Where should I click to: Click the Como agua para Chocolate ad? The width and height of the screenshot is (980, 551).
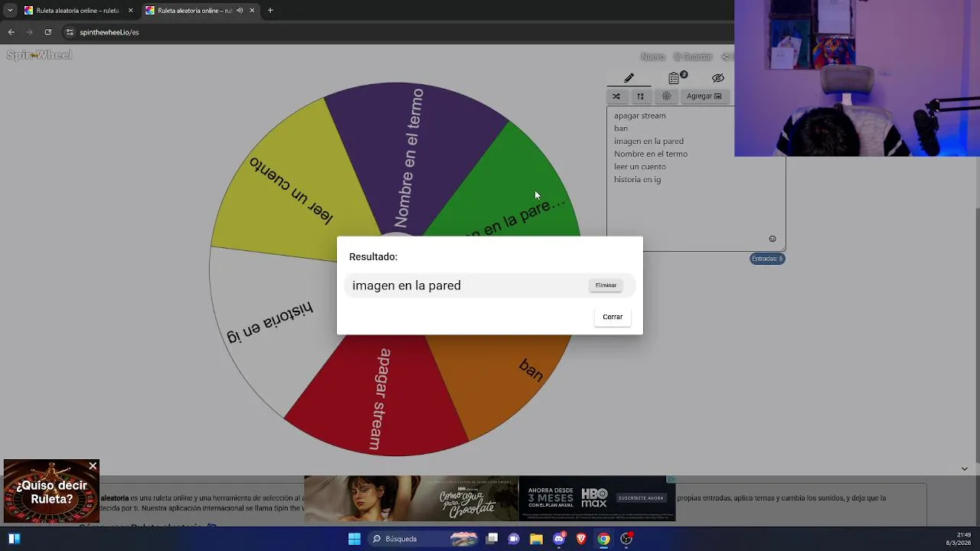tap(411, 498)
